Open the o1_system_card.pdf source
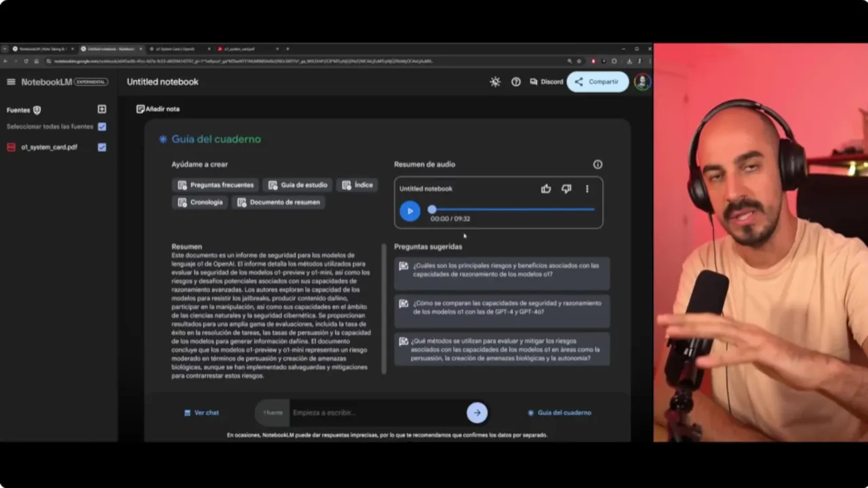The width and height of the screenshot is (868, 488). point(49,147)
